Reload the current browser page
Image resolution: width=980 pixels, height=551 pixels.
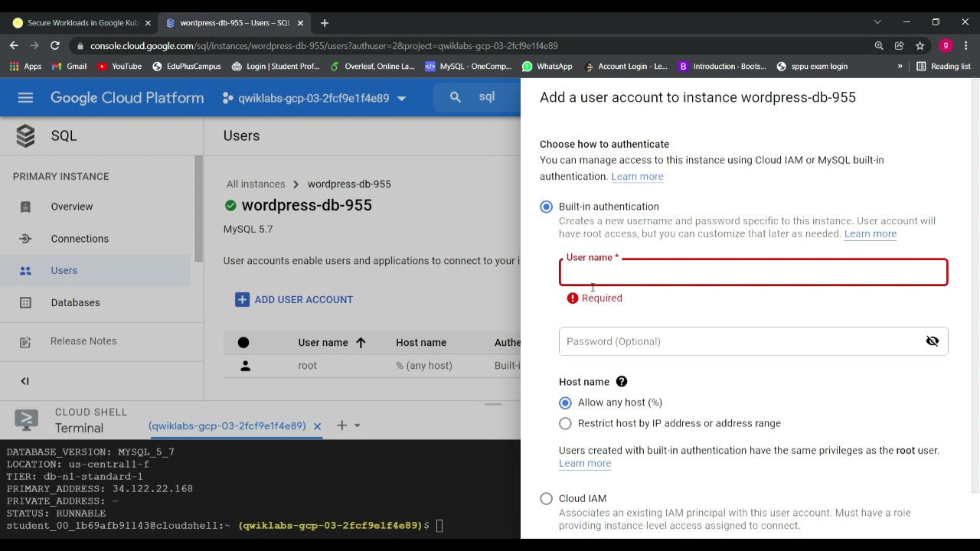[x=55, y=46]
